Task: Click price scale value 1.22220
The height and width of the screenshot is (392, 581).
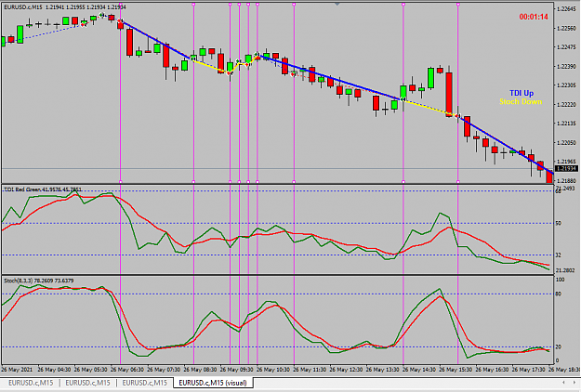Action: tap(566, 104)
